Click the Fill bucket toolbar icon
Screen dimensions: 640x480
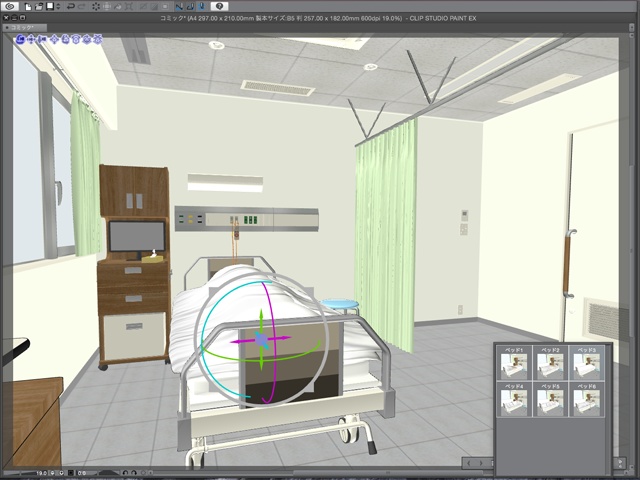click(x=118, y=7)
